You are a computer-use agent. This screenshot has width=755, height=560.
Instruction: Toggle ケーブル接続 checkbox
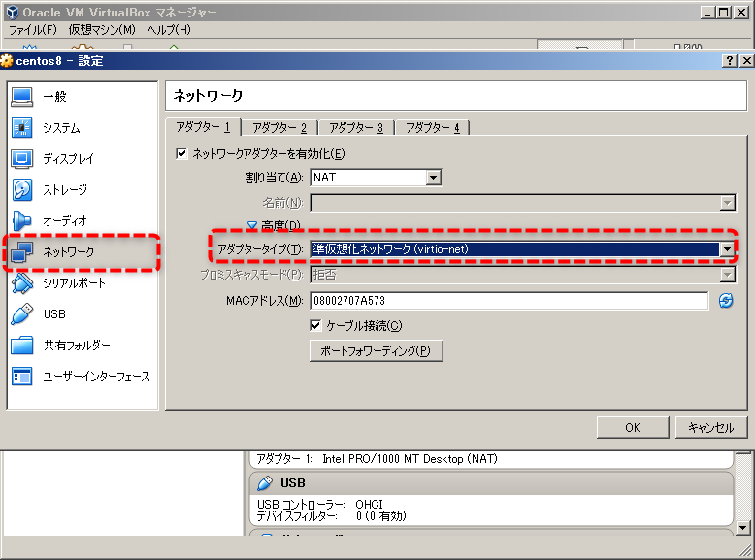pyautogui.click(x=315, y=325)
